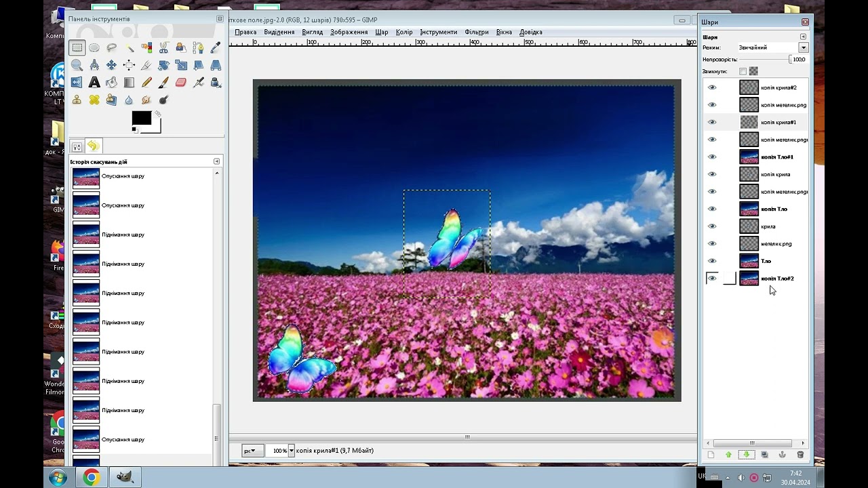The width and height of the screenshot is (868, 488).
Task: Hide the метелик.png layer
Action: 712,243
